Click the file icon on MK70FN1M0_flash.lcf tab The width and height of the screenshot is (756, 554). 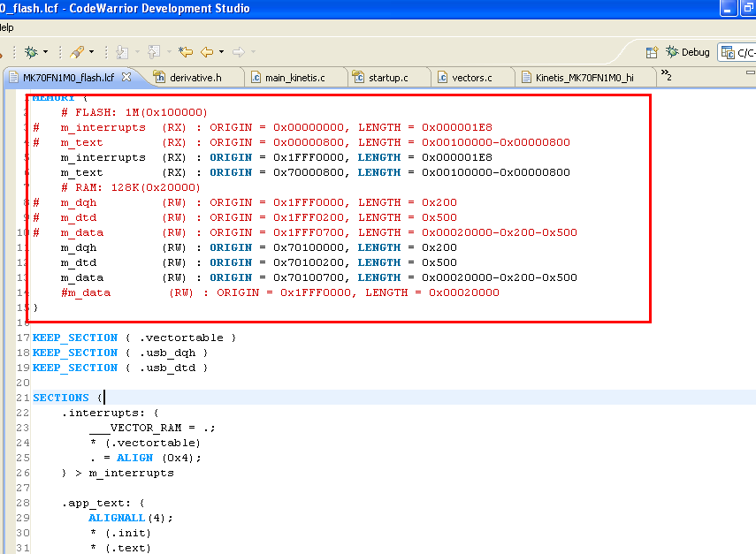pos(14,77)
